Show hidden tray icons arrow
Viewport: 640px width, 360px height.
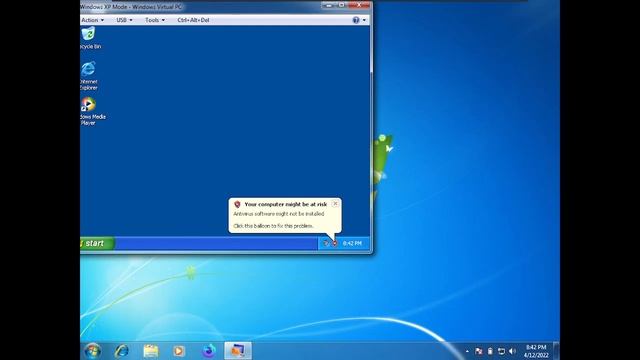coord(467,351)
